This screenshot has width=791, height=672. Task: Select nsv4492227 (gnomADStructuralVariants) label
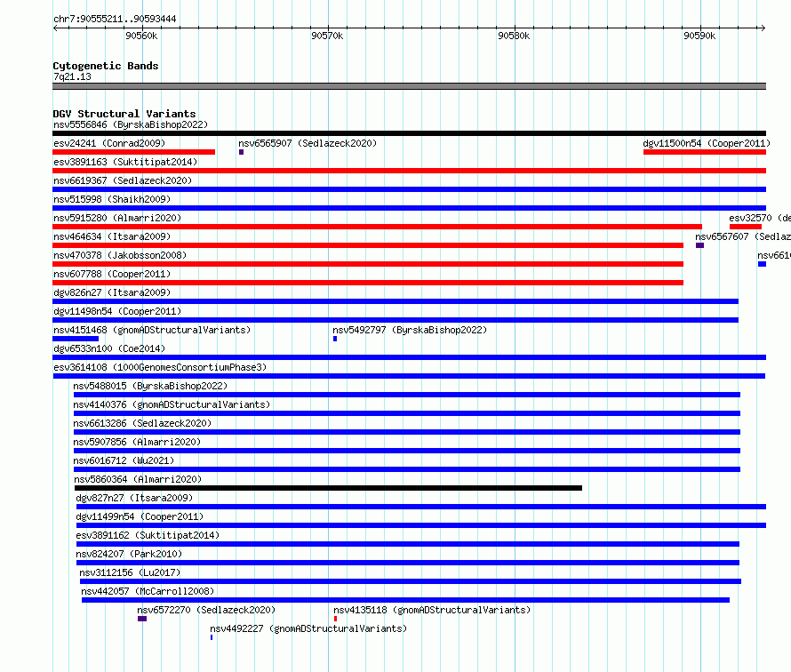[308, 628]
